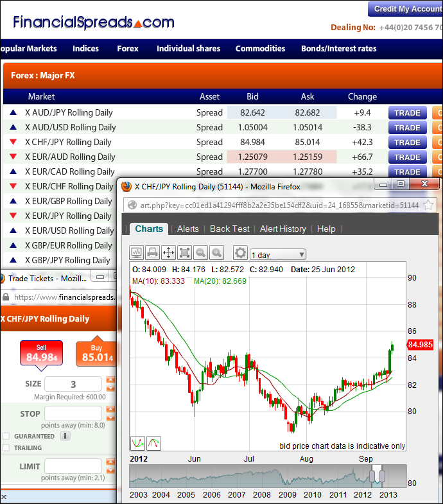Select the X GBP/EUR Rolling Daily market
The image size is (443, 504).
click(69, 245)
